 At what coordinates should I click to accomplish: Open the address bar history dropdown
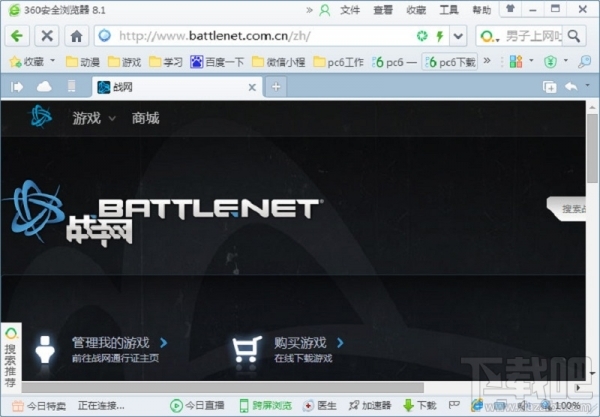click(x=458, y=36)
